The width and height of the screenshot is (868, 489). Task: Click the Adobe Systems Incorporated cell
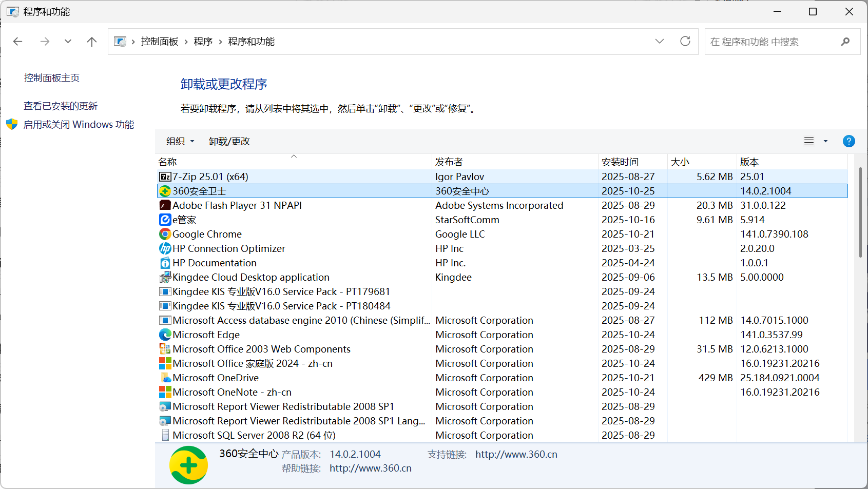pos(499,206)
